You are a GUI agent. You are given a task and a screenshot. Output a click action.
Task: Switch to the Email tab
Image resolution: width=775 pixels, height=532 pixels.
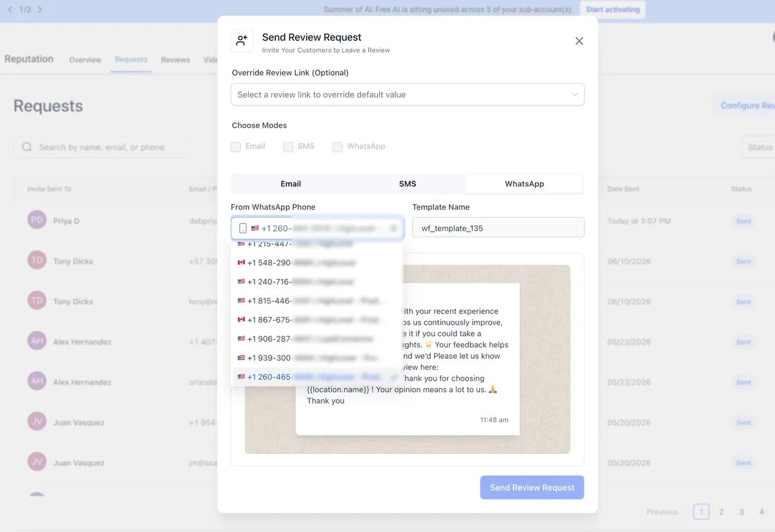click(291, 183)
